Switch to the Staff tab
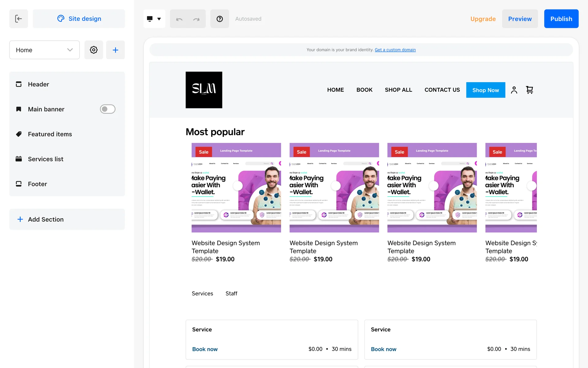The height and width of the screenshot is (368, 588). tap(231, 293)
